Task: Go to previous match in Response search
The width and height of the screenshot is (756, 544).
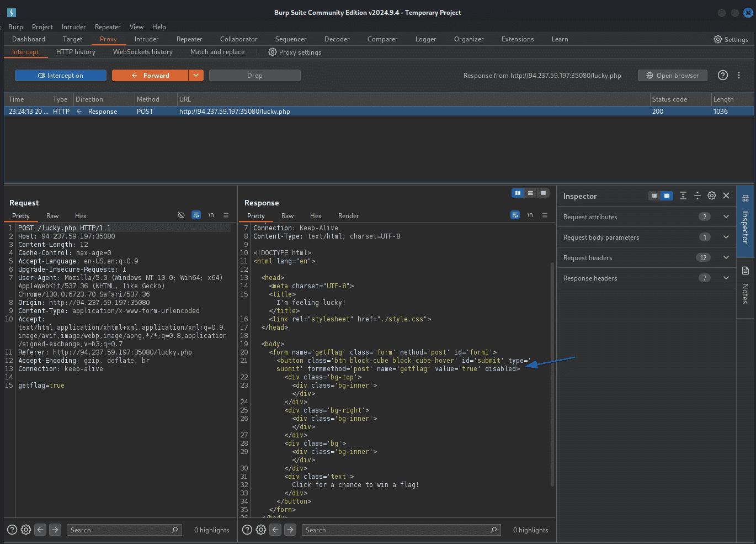Action: (x=275, y=530)
